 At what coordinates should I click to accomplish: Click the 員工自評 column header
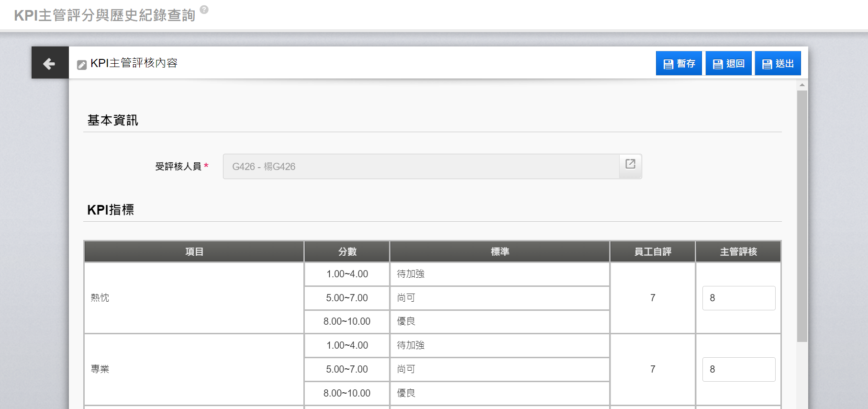point(652,252)
